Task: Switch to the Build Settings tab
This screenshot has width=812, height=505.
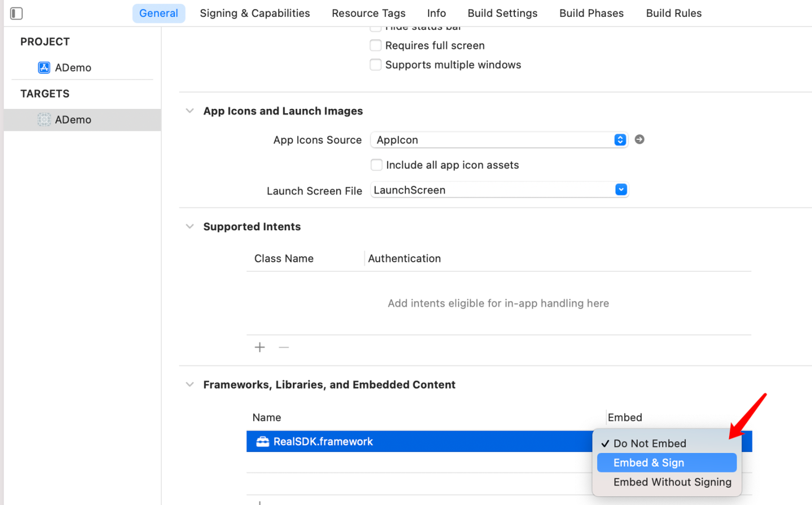Action: pyautogui.click(x=502, y=13)
